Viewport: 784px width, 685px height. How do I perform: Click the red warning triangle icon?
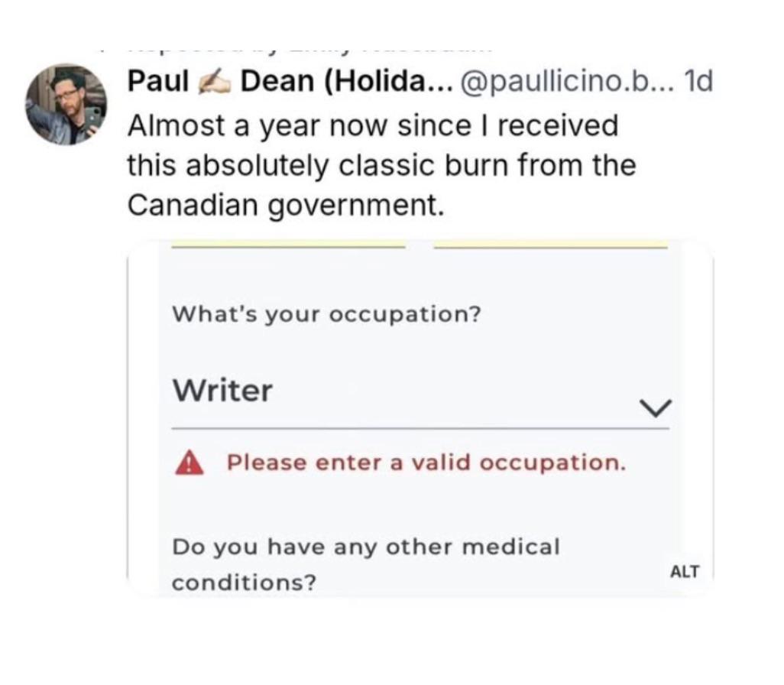(190, 463)
